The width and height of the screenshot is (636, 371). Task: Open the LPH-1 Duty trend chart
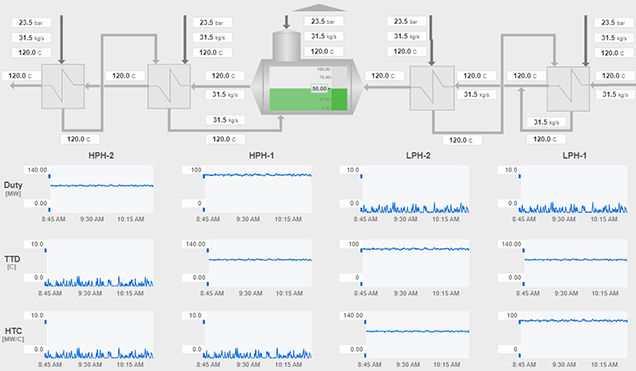coord(574,189)
